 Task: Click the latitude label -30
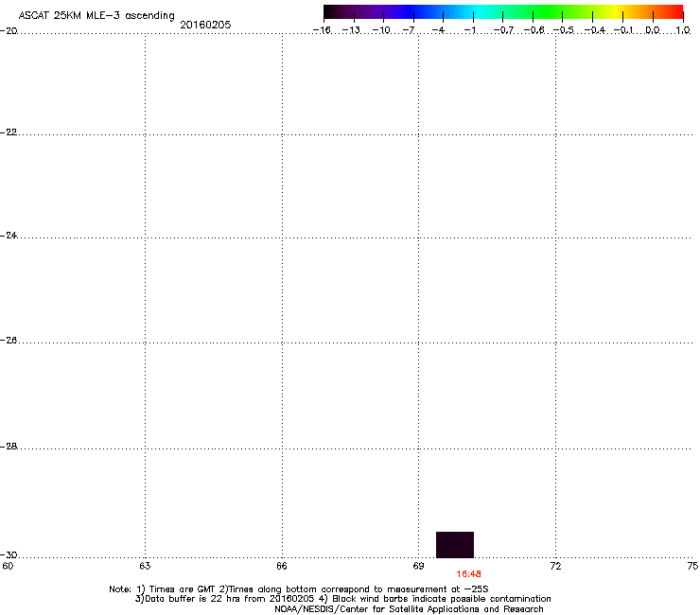click(9, 555)
